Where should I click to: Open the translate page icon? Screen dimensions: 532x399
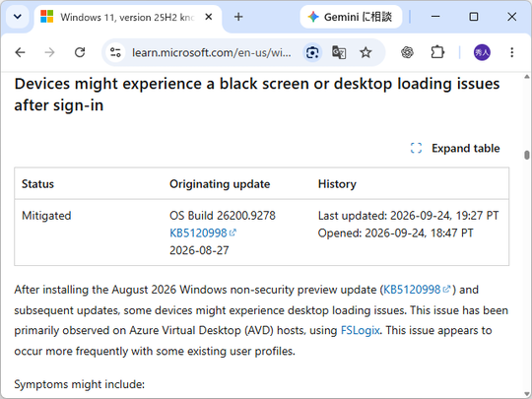click(x=339, y=52)
